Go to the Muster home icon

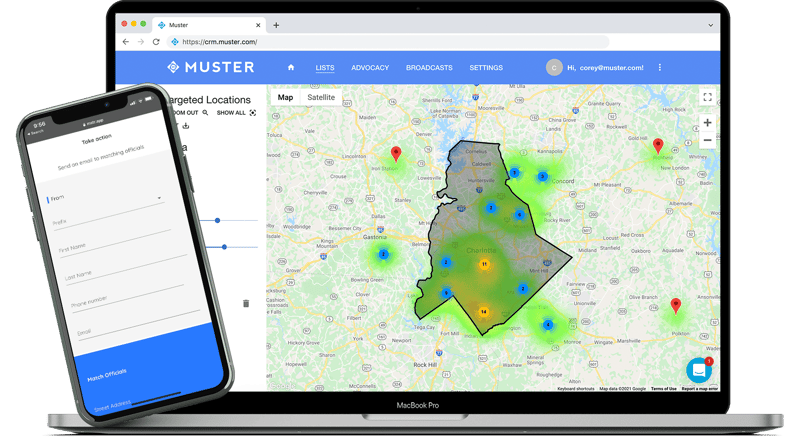(x=291, y=67)
